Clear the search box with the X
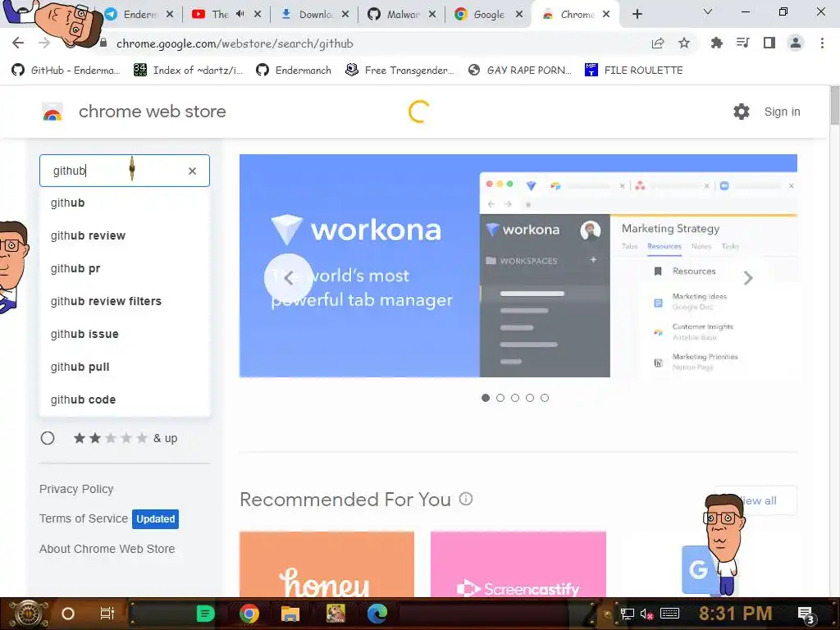The height and width of the screenshot is (630, 840). pyautogui.click(x=192, y=171)
